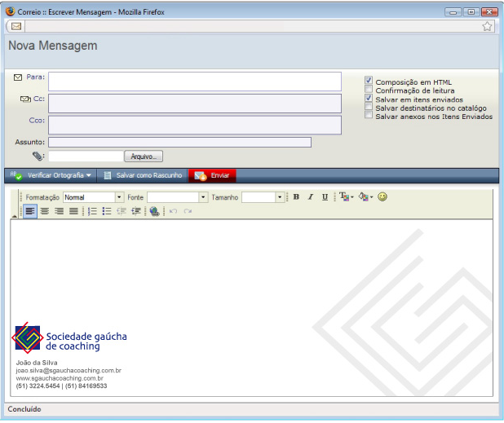This screenshot has height=423, width=504.
Task: Center align the message text
Action: (45, 211)
